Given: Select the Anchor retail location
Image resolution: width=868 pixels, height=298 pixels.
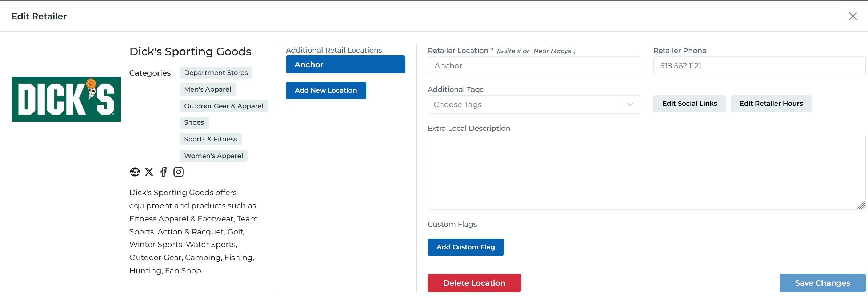Looking at the screenshot, I should [x=345, y=64].
